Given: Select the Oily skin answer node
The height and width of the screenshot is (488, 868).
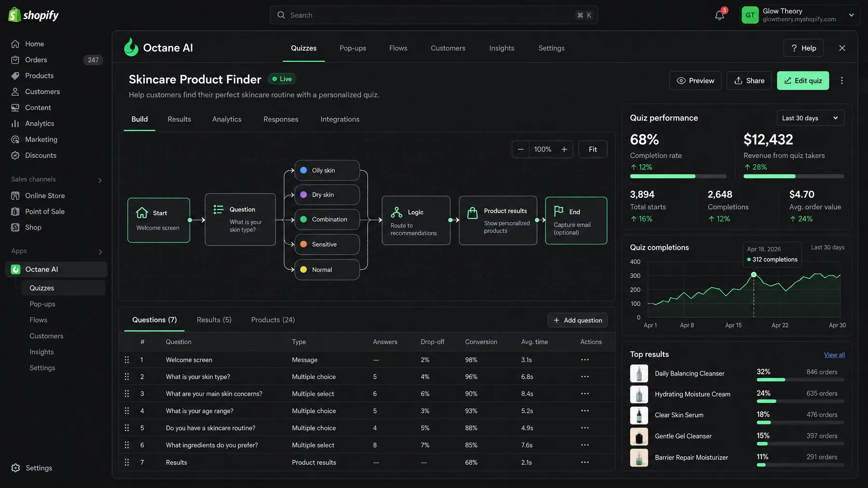Looking at the screenshot, I should 327,170.
